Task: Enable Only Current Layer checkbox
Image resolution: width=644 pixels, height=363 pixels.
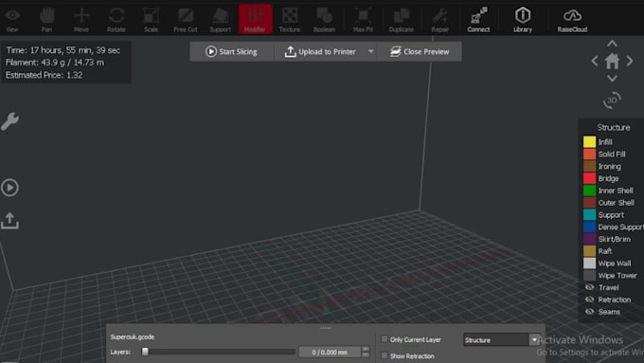Action: (x=385, y=339)
